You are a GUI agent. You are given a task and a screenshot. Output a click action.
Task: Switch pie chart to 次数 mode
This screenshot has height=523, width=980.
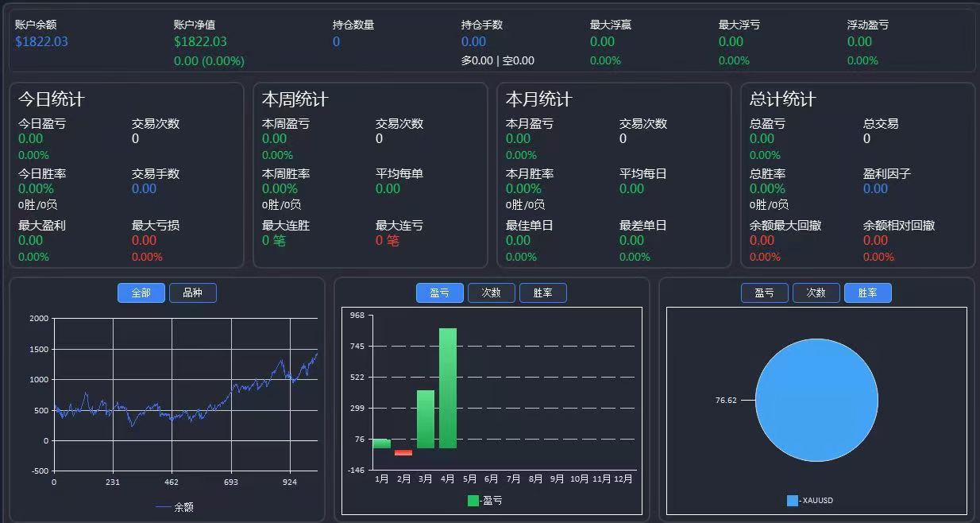[x=816, y=292]
